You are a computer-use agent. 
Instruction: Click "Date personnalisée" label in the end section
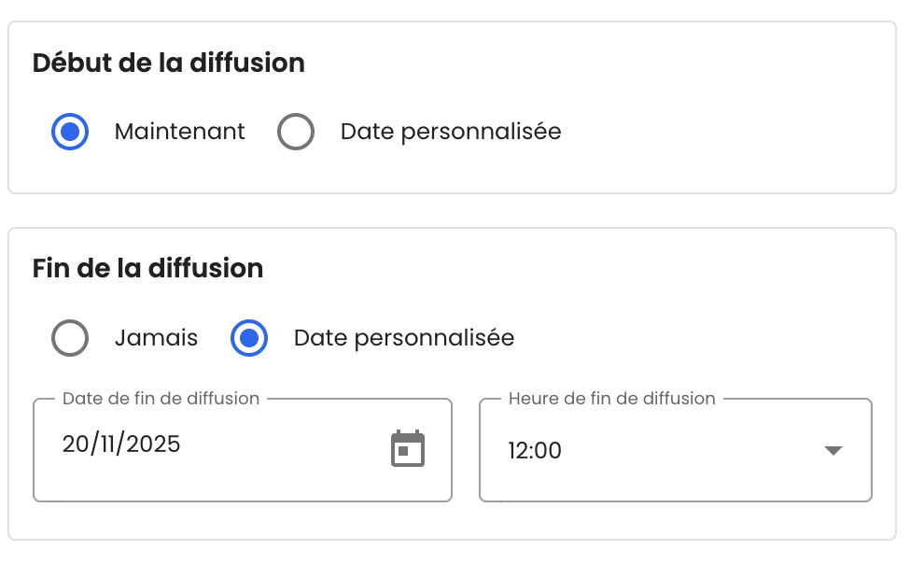(x=404, y=338)
